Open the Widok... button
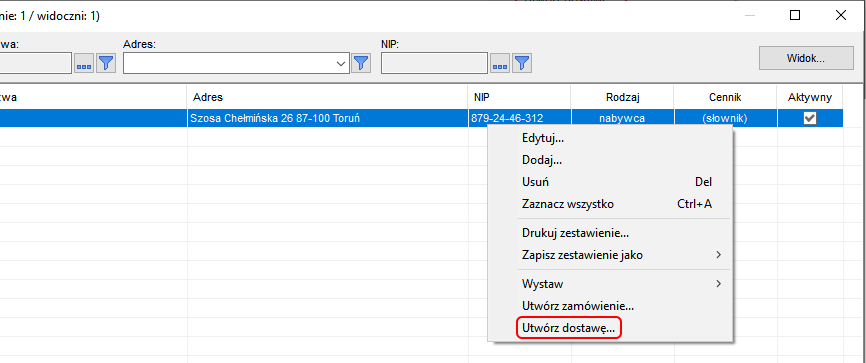The image size is (866, 363). pos(806,58)
